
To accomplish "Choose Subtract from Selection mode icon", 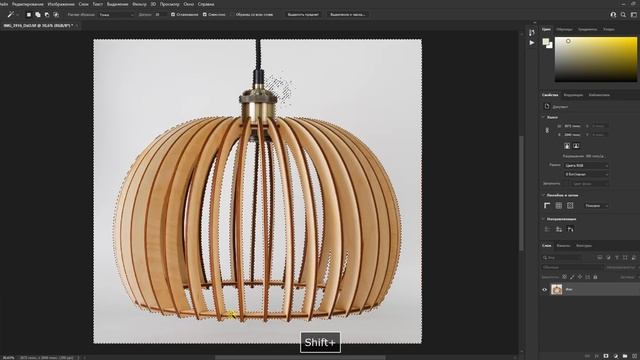I will 47,15.
